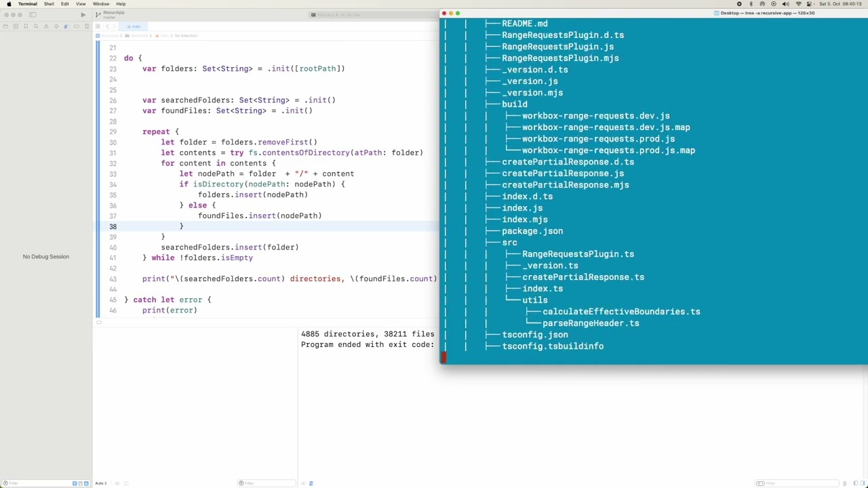Viewport: 868px width, 488px height.
Task: Click the last debug navigator filter option icon
Action: pyautogui.click(x=86, y=483)
